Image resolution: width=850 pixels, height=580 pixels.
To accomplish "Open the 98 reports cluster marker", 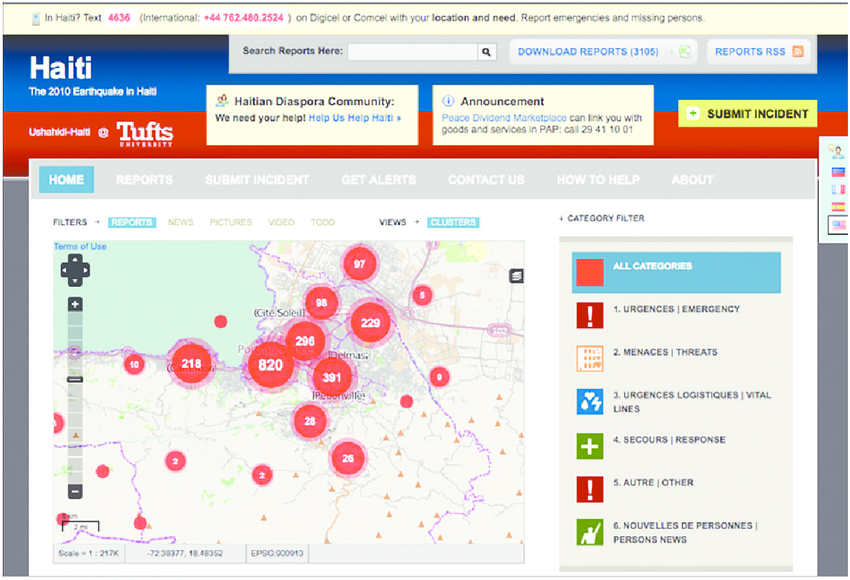I will tap(321, 303).
